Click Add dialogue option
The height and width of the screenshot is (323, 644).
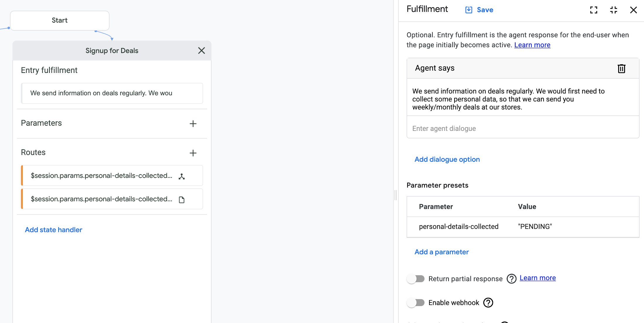click(x=447, y=159)
